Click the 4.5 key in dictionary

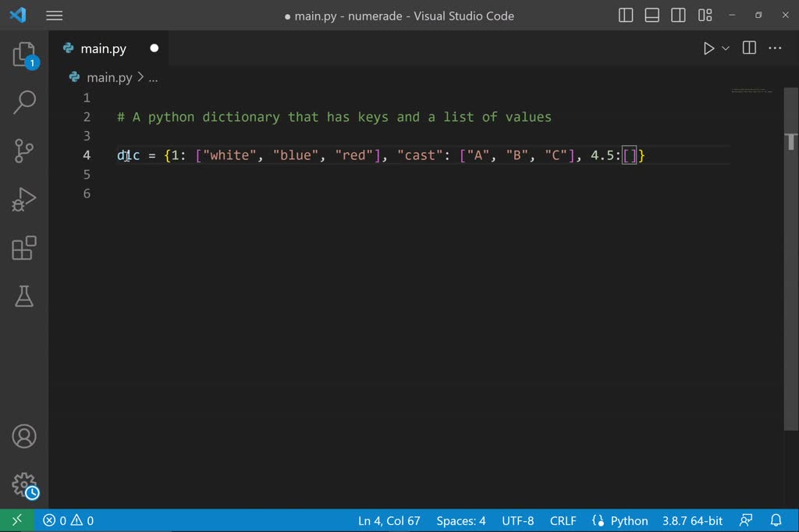click(602, 155)
